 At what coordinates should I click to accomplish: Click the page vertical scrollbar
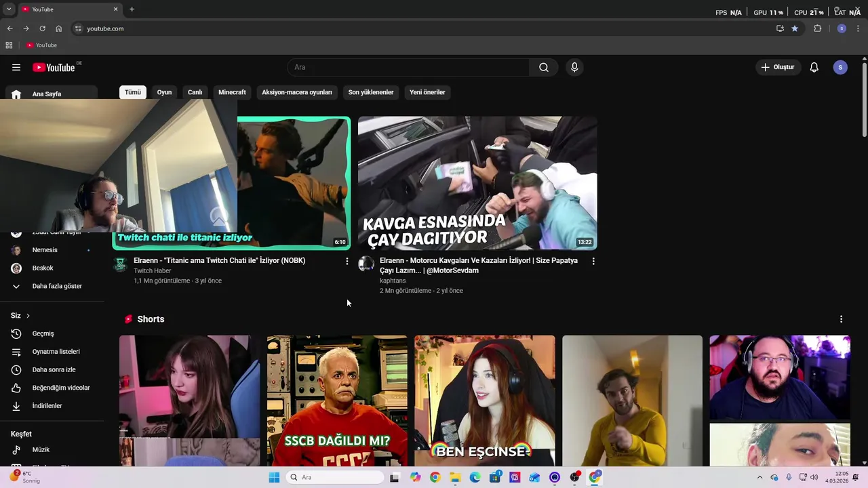tap(864, 100)
